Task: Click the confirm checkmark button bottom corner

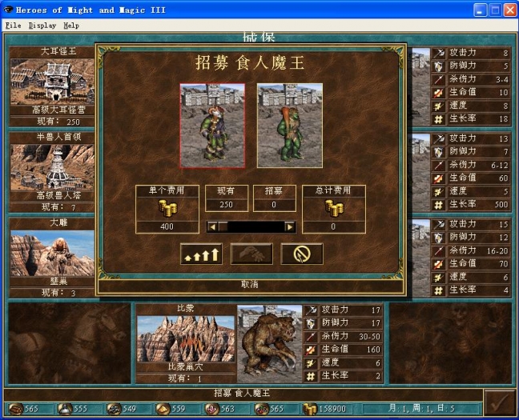Action: coord(500,403)
